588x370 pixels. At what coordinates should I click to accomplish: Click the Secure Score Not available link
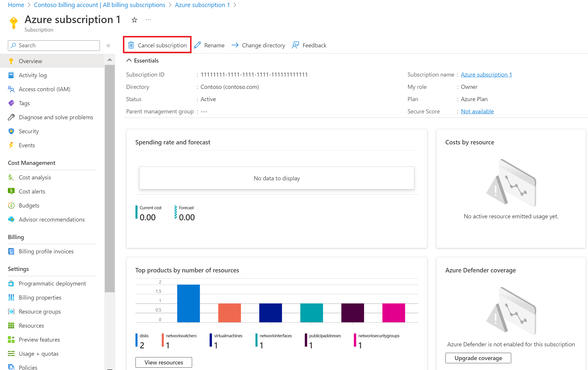pyautogui.click(x=477, y=111)
